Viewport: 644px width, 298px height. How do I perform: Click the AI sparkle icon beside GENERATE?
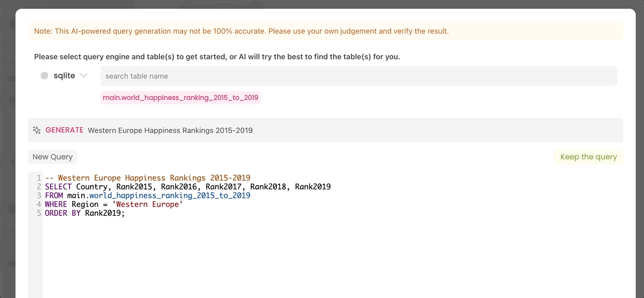37,130
